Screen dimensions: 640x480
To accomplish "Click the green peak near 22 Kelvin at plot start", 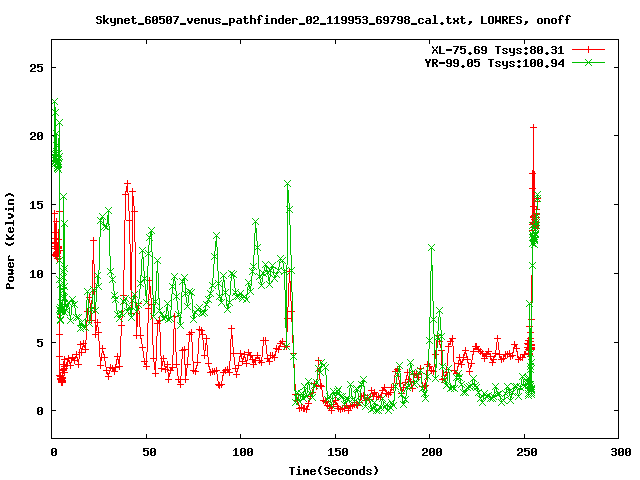I will (55, 102).
